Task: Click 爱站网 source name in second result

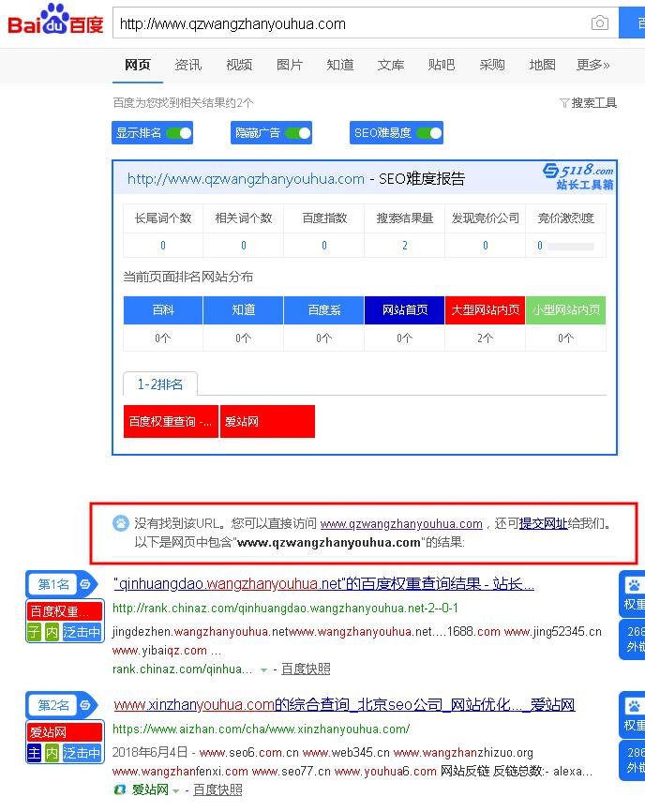Action: point(150,789)
